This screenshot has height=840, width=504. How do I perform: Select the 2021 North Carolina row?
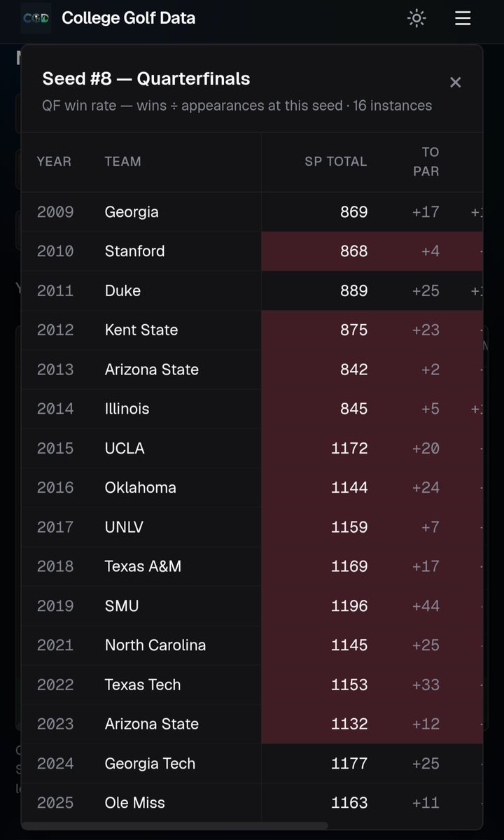pos(252,645)
